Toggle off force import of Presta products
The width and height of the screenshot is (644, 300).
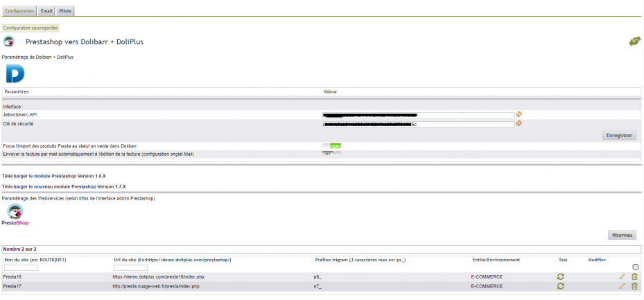[331, 145]
